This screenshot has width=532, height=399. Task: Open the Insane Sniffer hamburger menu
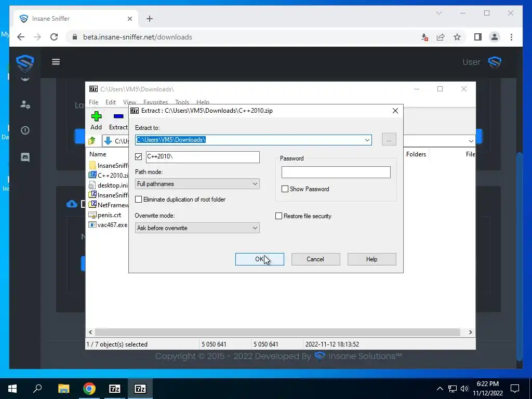pyautogui.click(x=56, y=62)
